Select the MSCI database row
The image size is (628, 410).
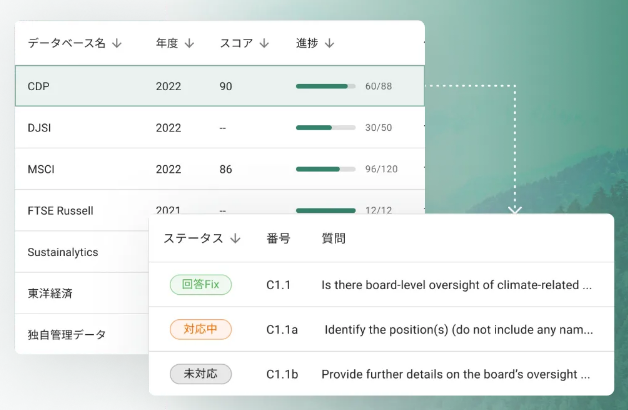(x=219, y=169)
